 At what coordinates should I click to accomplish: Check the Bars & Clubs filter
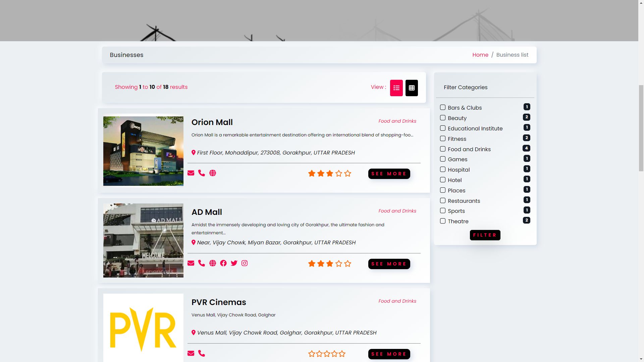(x=443, y=107)
